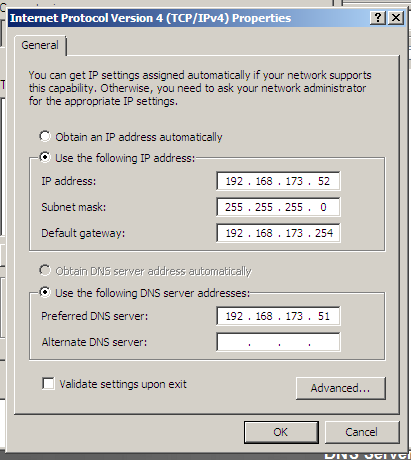Click the Preferred DNS server last octet 51

[x=323, y=316]
